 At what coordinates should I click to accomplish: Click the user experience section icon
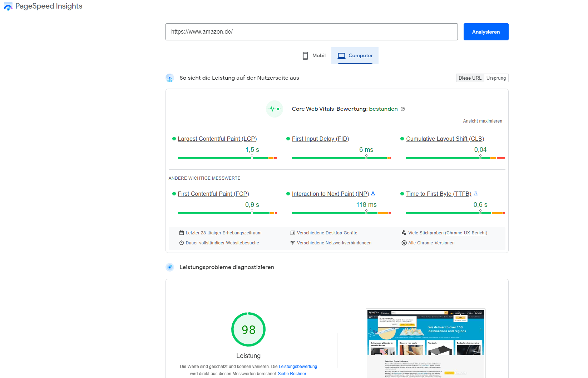pos(170,78)
